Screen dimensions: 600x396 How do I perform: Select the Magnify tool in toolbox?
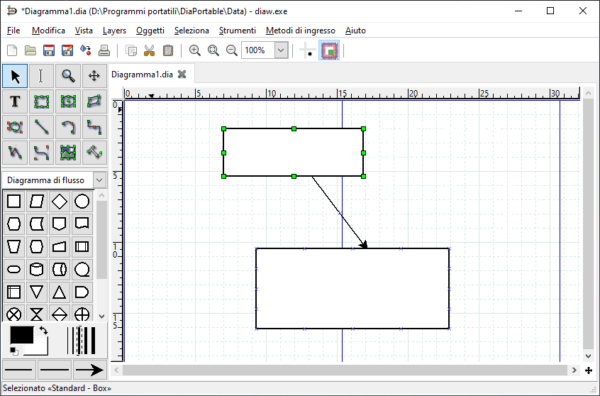point(68,76)
